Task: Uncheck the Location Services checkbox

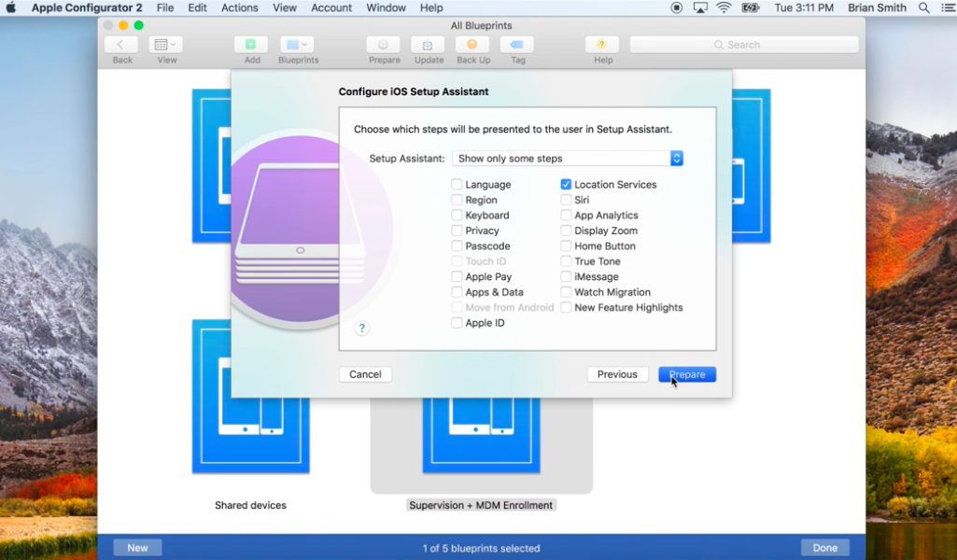Action: [x=566, y=184]
